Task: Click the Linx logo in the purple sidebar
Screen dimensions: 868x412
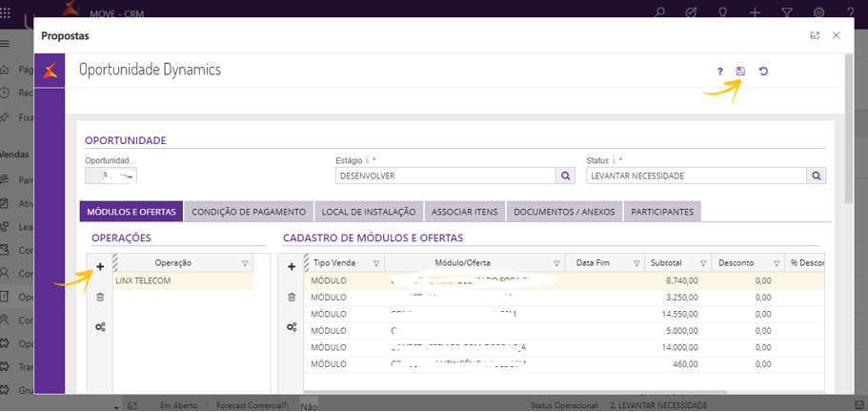Action: tap(50, 71)
